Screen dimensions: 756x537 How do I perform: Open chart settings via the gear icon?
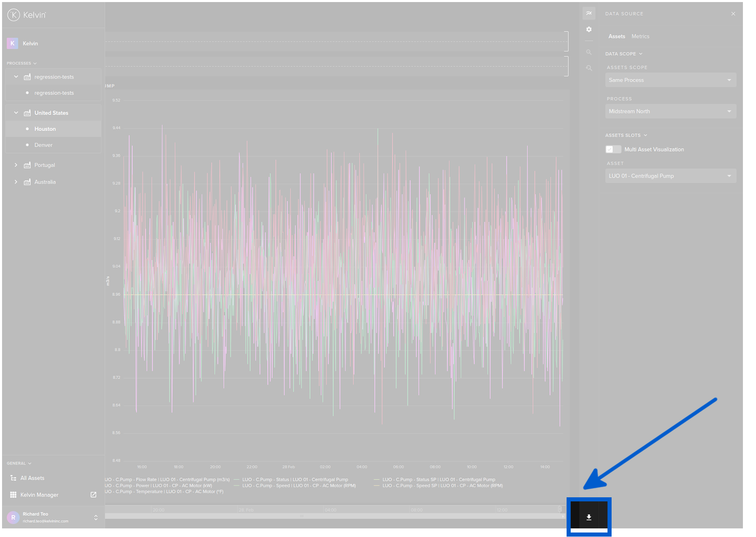point(589,29)
